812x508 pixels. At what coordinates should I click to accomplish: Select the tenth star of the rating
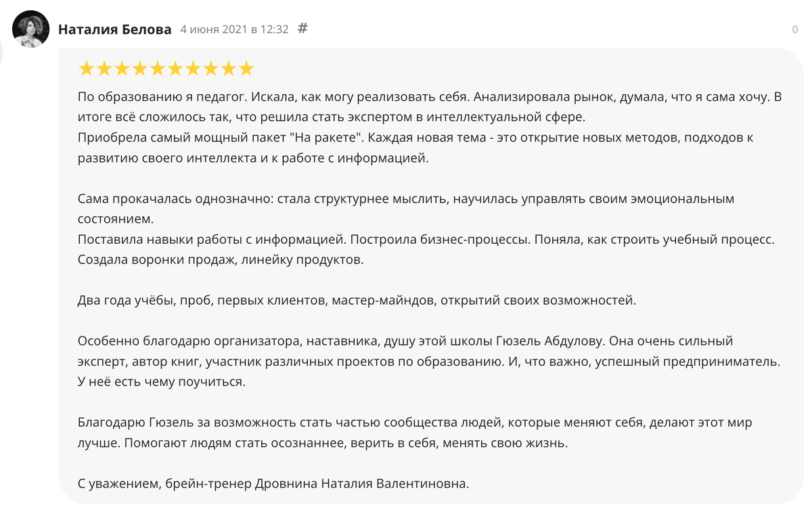(246, 68)
